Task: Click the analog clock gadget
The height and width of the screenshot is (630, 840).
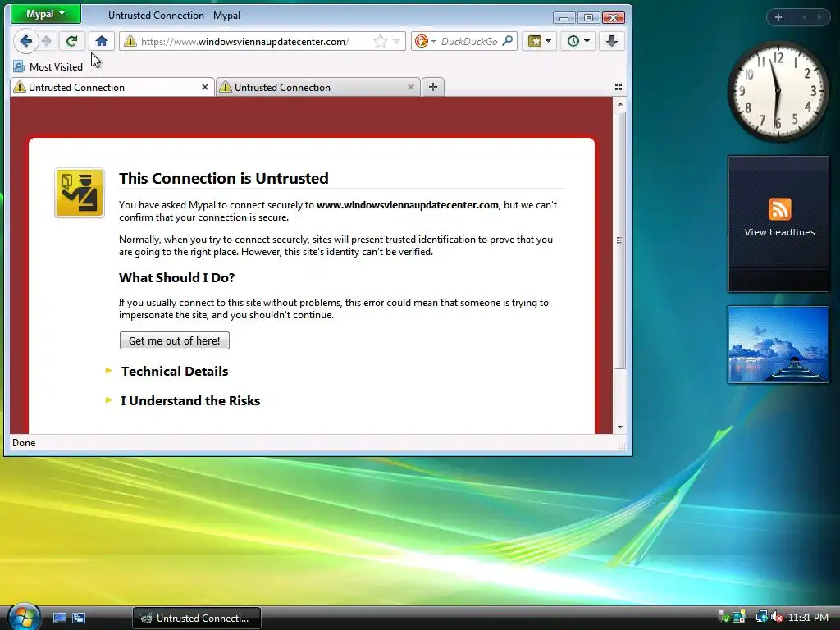Action: click(x=778, y=91)
